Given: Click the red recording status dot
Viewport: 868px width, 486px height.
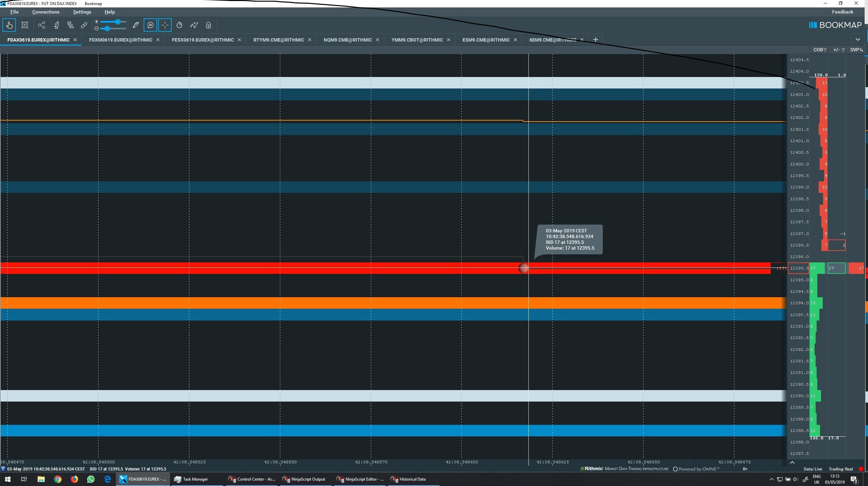Looking at the screenshot, I should pos(861,469).
